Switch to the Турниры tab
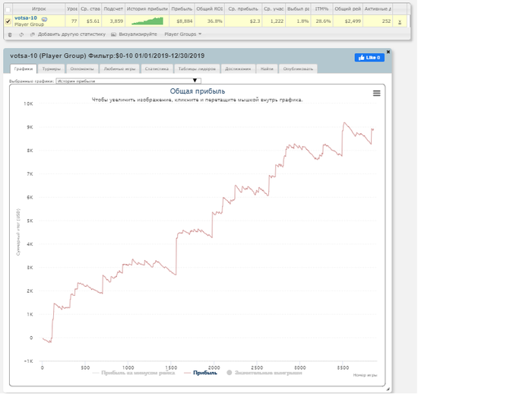 point(51,68)
